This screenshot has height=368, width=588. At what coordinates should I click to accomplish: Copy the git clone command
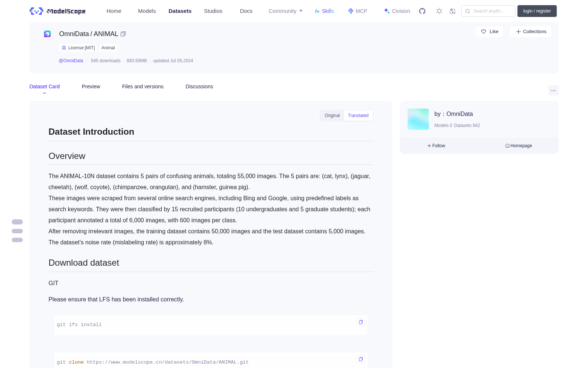361,359
